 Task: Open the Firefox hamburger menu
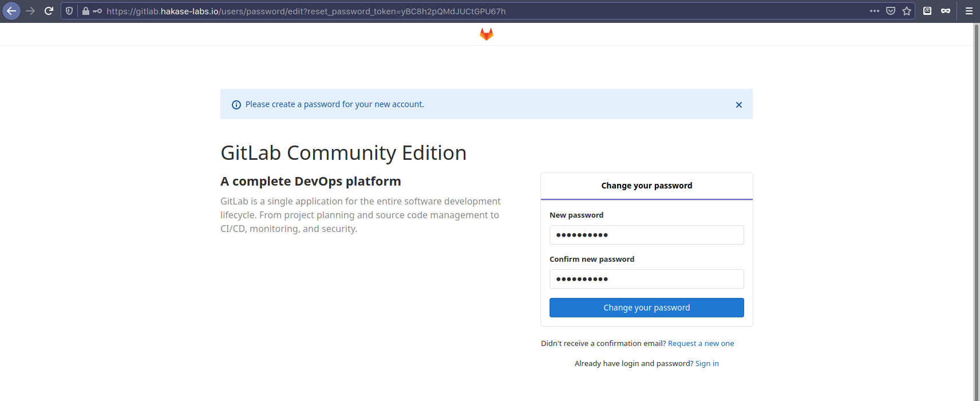click(969, 11)
